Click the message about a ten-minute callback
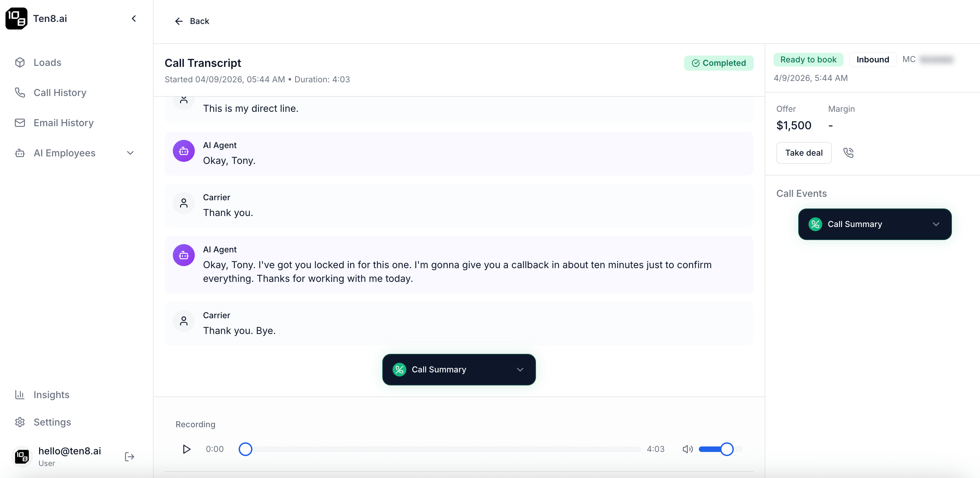 457,271
